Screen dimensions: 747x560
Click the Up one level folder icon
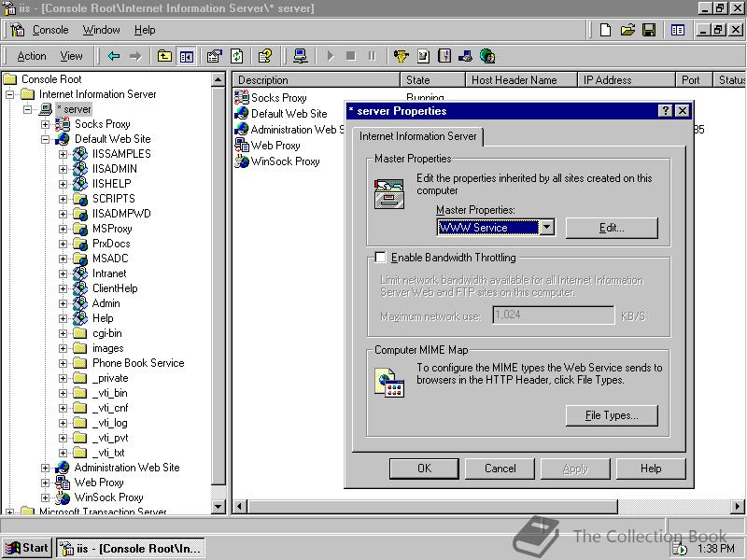164,56
